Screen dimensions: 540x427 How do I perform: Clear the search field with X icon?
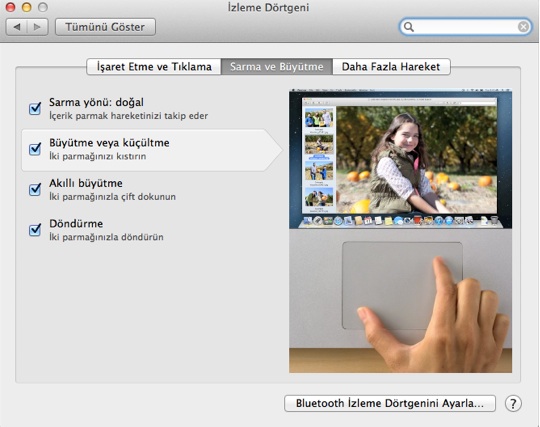click(523, 27)
